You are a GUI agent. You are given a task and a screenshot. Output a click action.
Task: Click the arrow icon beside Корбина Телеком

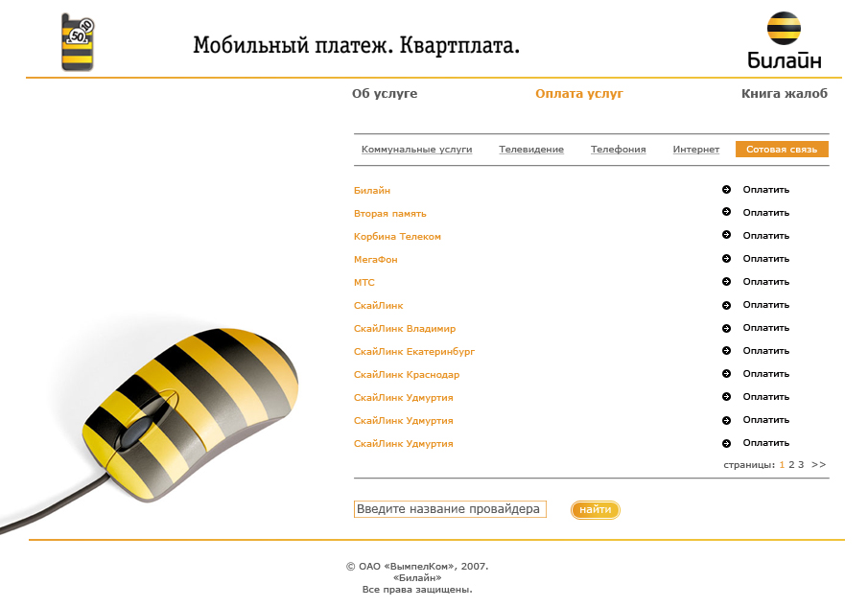[x=726, y=235]
